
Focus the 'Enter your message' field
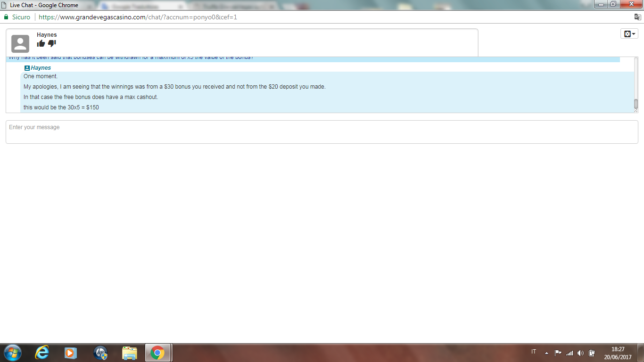click(322, 132)
